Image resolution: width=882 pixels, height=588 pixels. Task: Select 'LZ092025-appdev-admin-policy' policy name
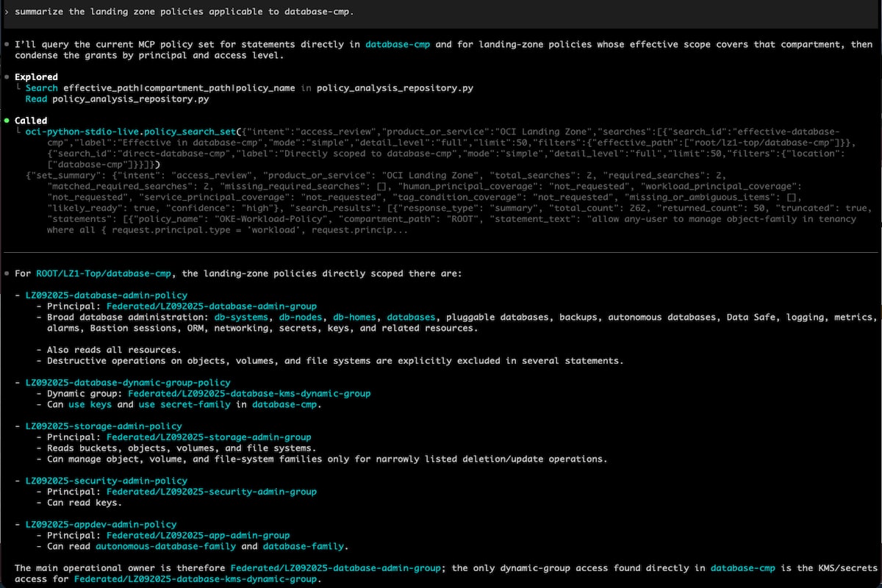coord(101,525)
